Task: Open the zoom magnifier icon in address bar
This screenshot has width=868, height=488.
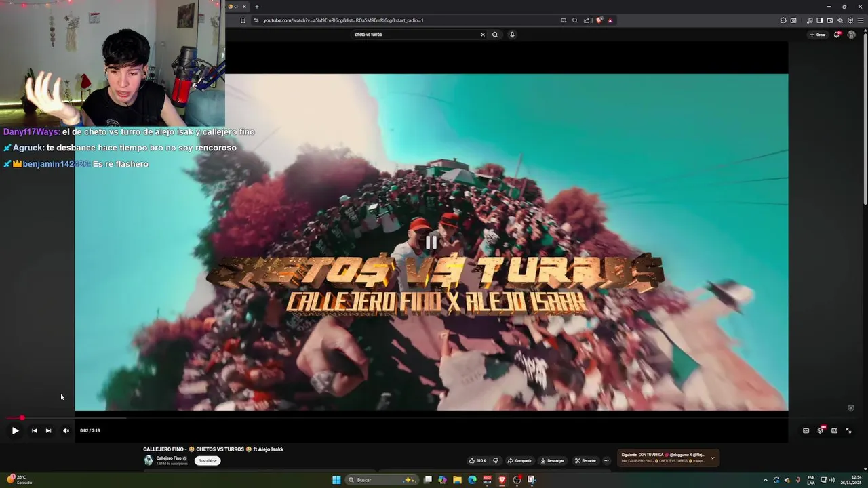Action: point(575,20)
